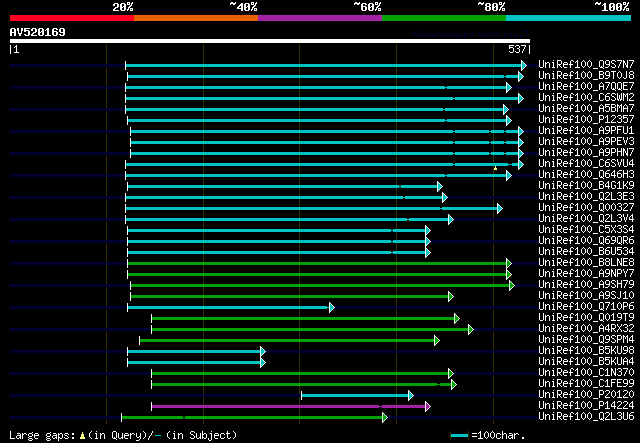The image size is (640, 443).
Task: Open hit UniRef100_P20120
Action: [x=586, y=395]
